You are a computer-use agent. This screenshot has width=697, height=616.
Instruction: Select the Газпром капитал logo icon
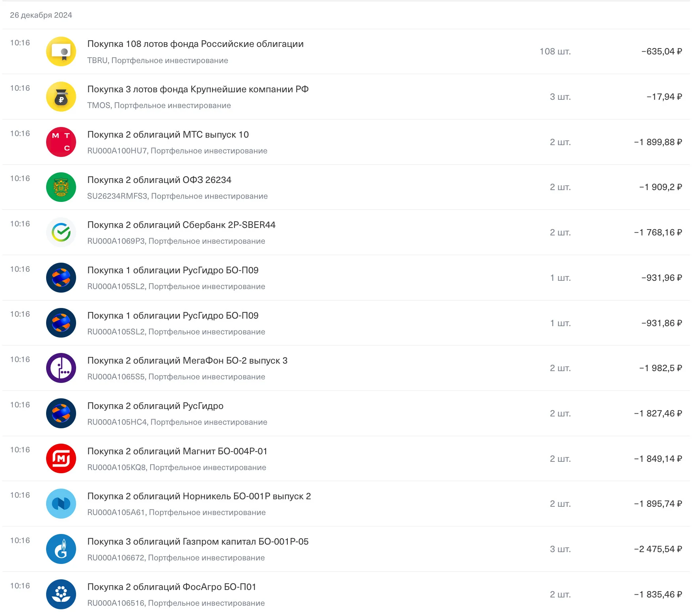pos(61,549)
